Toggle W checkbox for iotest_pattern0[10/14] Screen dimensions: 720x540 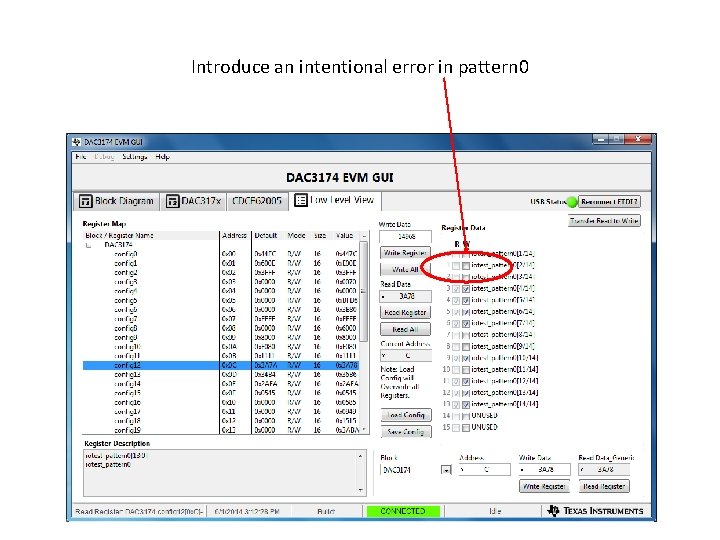click(466, 358)
